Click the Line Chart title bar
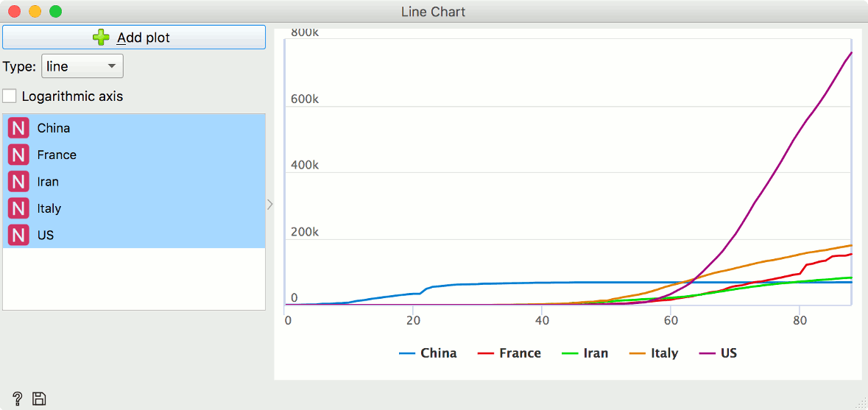This screenshot has height=410, width=868. 434,11
